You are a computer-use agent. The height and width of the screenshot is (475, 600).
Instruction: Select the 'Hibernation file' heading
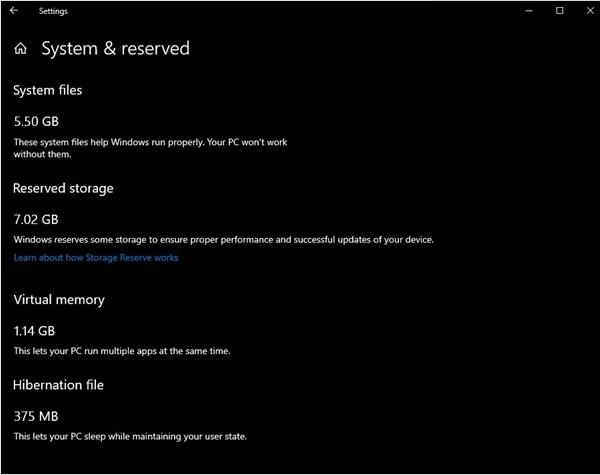tap(58, 385)
